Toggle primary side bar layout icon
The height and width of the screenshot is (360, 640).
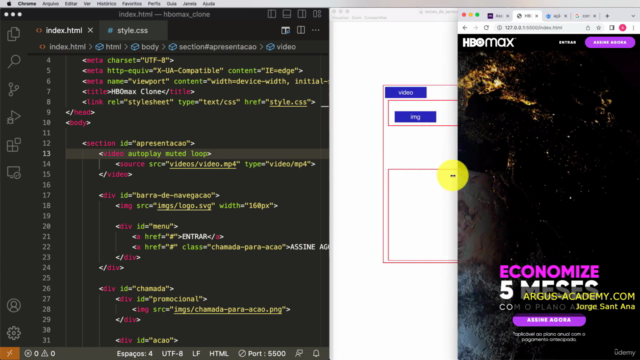[272, 14]
